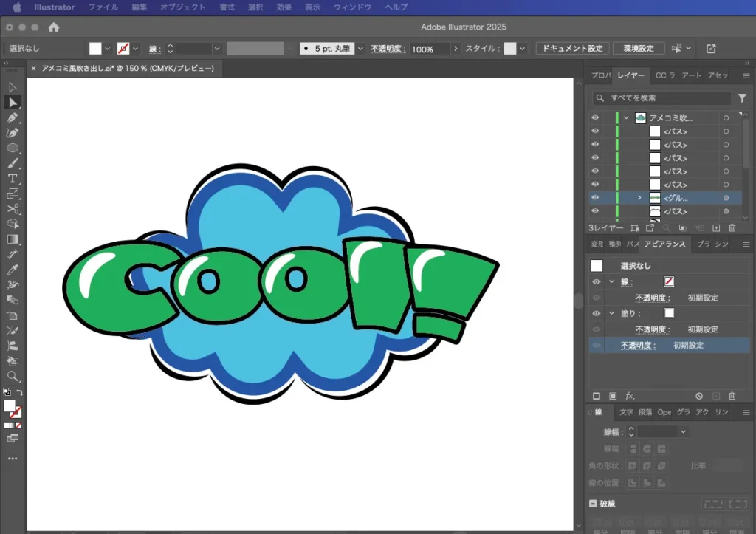Toggle the 破線 dashed line checkbox

pos(594,504)
